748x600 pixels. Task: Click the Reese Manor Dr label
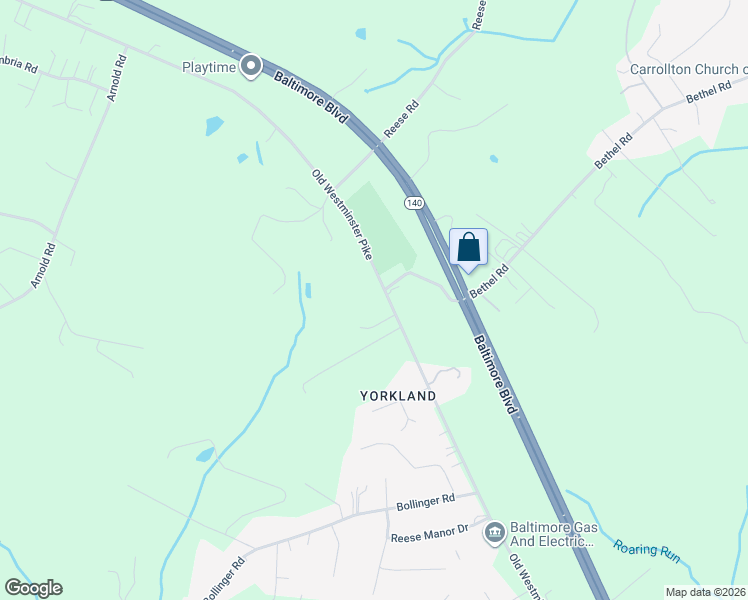[429, 534]
